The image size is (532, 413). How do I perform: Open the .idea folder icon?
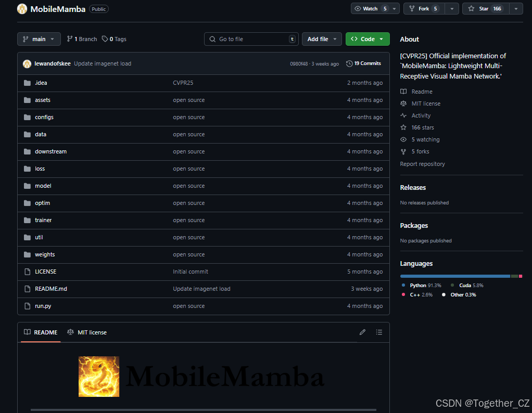(28, 83)
